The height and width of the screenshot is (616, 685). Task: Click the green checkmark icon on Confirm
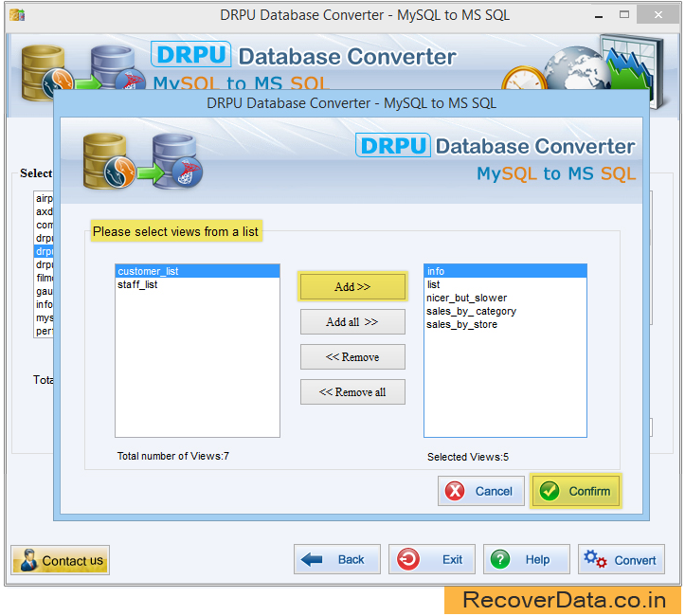point(550,491)
